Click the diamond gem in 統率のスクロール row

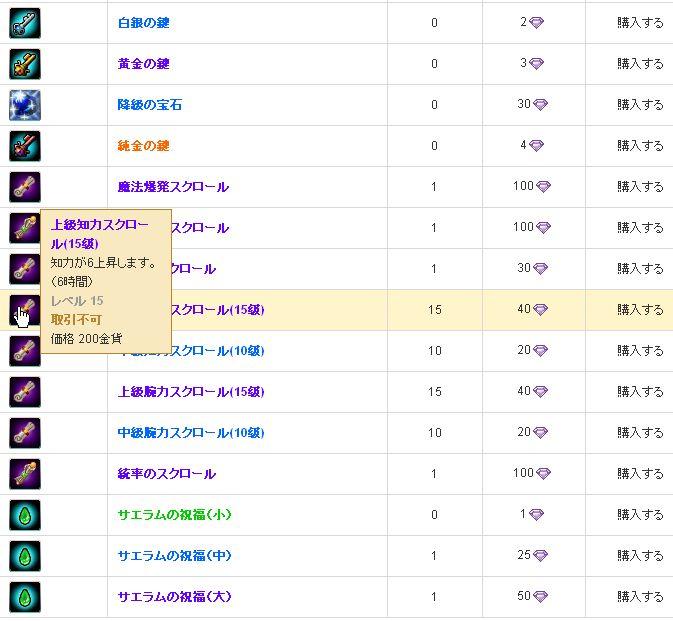pyautogui.click(x=543, y=474)
